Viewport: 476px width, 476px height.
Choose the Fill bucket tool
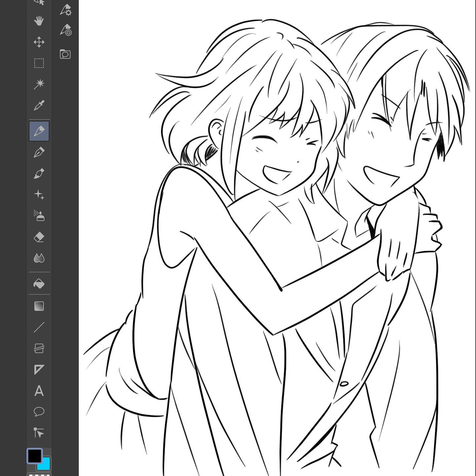point(39,284)
